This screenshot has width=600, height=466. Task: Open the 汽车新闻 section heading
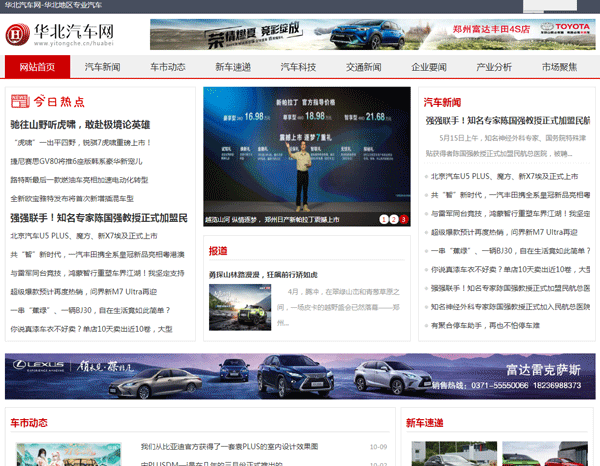(442, 103)
